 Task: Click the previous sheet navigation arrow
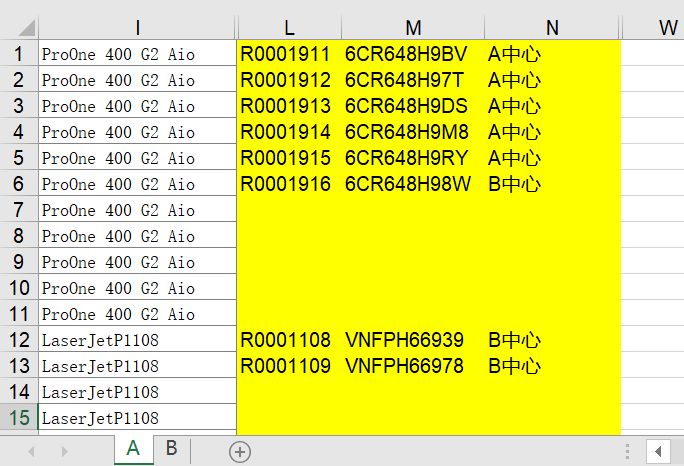(31, 451)
